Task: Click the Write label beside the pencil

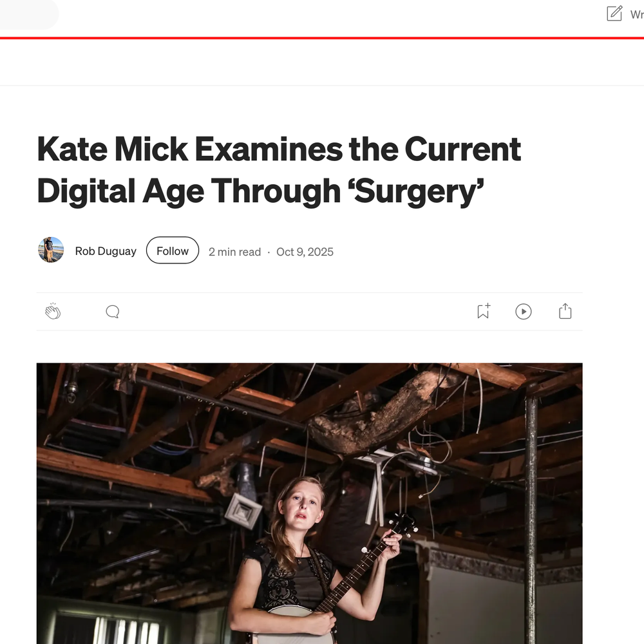Action: 637,15
